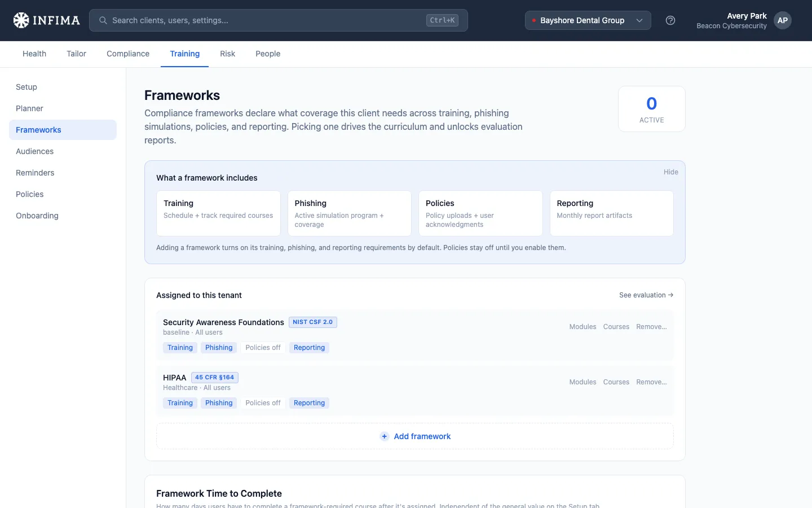Viewport: 812px width, 508px height.
Task: Open Modules for HIPAA framework
Action: (582, 382)
